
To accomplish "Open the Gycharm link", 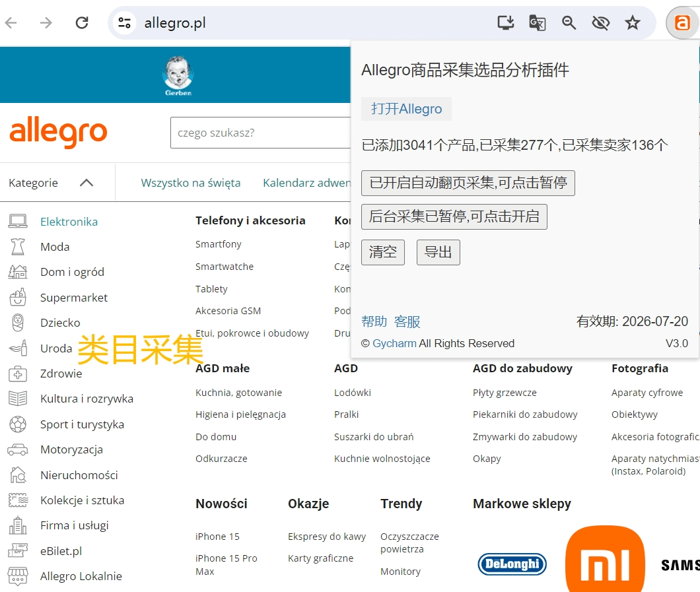I will 395,343.
